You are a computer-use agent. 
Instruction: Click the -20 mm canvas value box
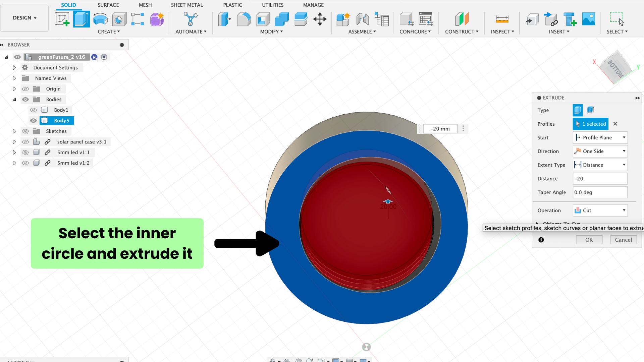[x=440, y=129]
